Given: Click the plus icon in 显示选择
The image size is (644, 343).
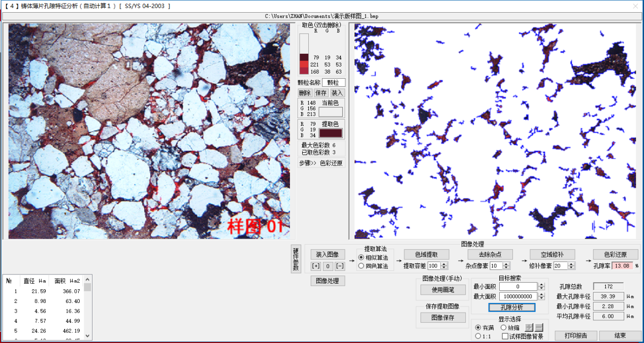Looking at the screenshot, I should [x=529, y=328].
